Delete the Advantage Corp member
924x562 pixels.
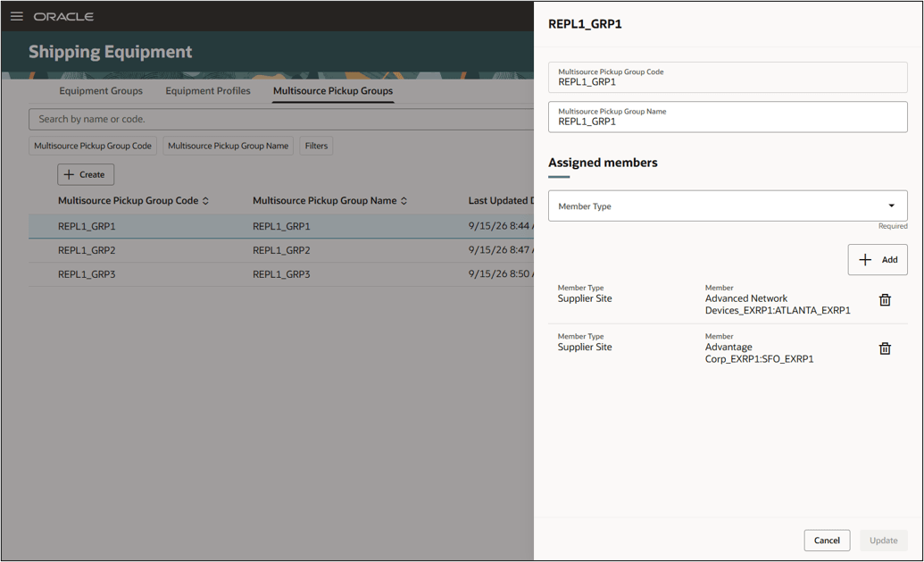[x=885, y=348]
